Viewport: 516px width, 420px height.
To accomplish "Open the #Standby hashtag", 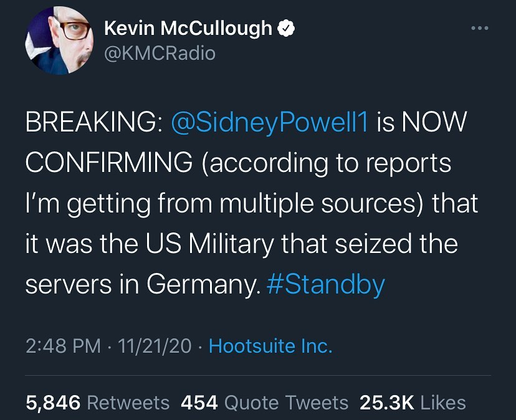I will click(325, 284).
